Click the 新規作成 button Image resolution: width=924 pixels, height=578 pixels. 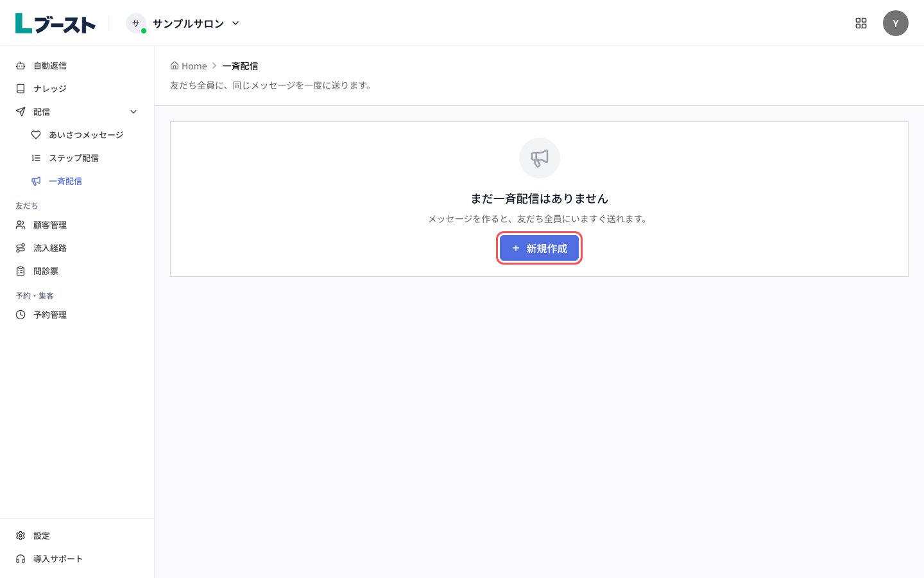pos(539,248)
